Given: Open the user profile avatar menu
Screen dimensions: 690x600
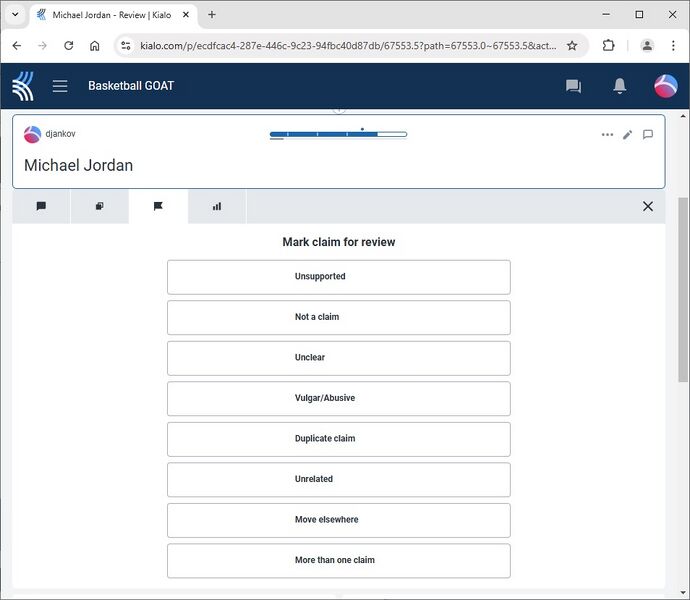Looking at the screenshot, I should point(665,86).
